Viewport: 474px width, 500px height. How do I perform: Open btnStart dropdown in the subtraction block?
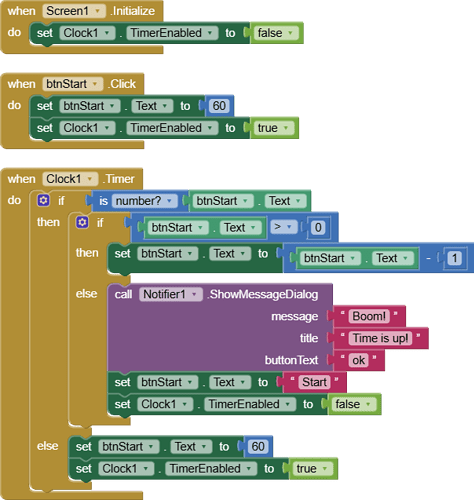click(x=330, y=258)
